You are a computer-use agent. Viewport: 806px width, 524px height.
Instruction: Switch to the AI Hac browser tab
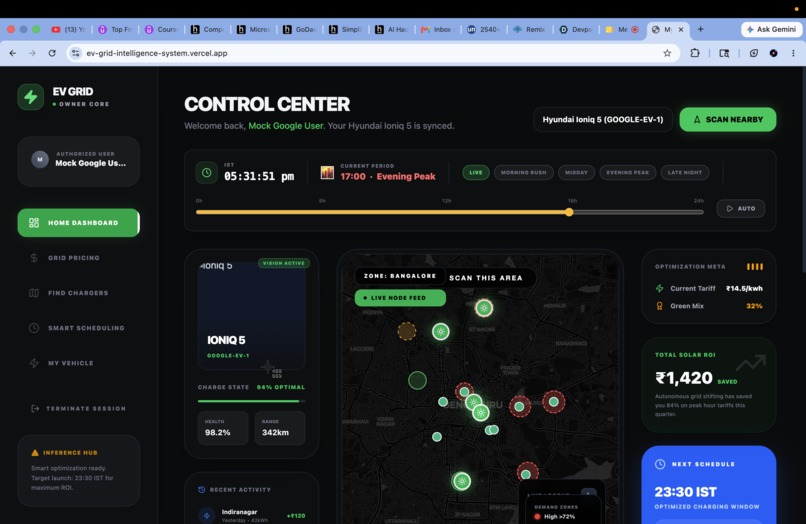click(392, 29)
